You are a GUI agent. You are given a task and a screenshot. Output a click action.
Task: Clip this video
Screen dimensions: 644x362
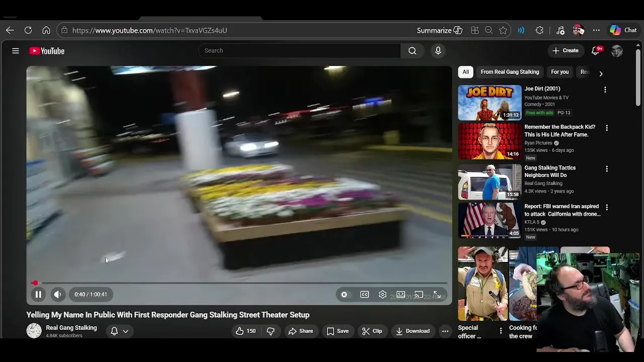pyautogui.click(x=372, y=331)
